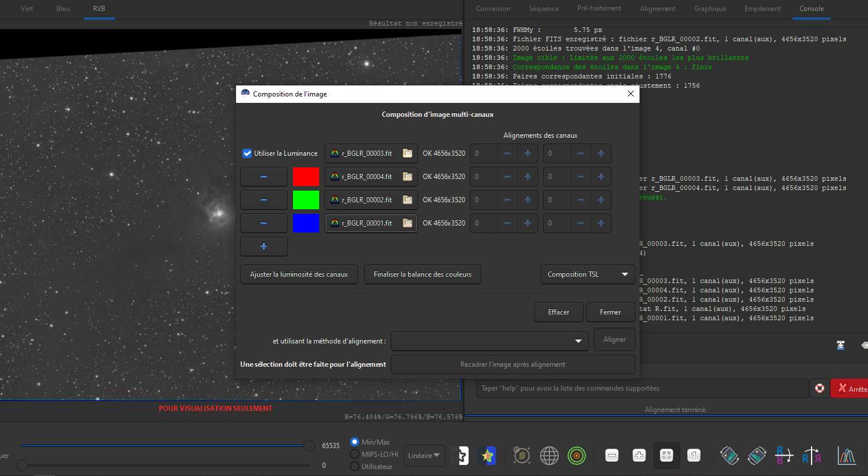Viewport: 868px width, 476px height.
Task: Remove the green channel layer
Action: 264,200
